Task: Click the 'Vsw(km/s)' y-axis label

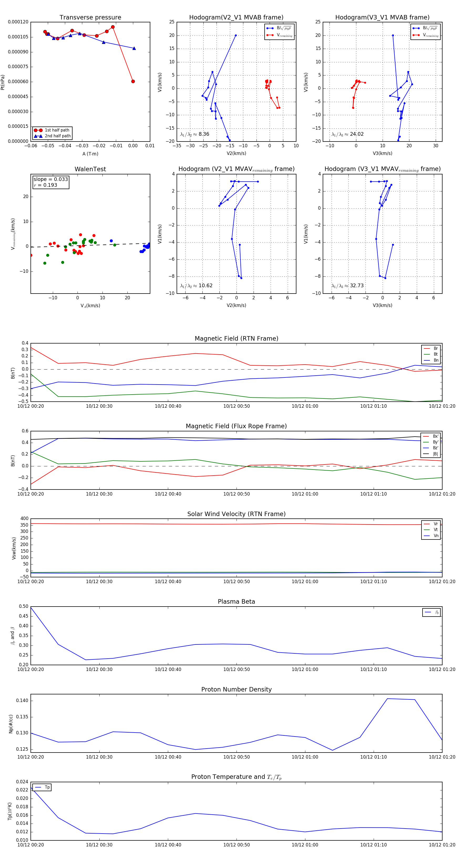Action: pyautogui.click(x=14, y=548)
